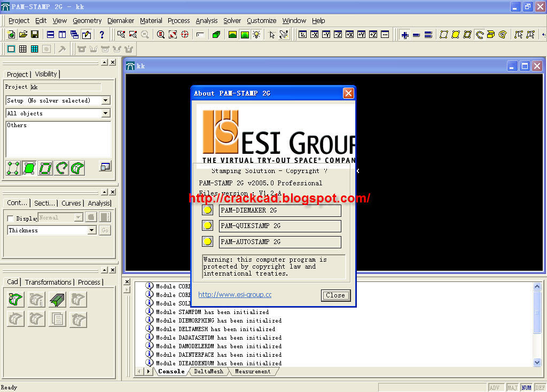Viewport: 547px width, 392px height.
Task: Close the About PAM-STAMP 2G dialog
Action: click(x=348, y=93)
